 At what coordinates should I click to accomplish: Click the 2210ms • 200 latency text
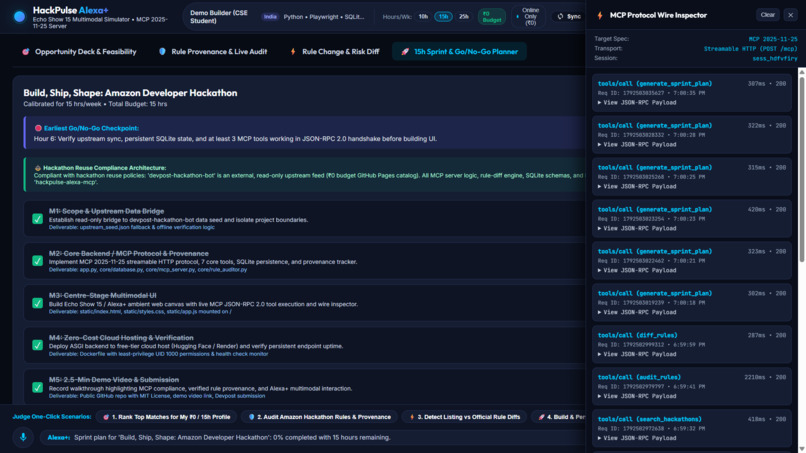765,377
